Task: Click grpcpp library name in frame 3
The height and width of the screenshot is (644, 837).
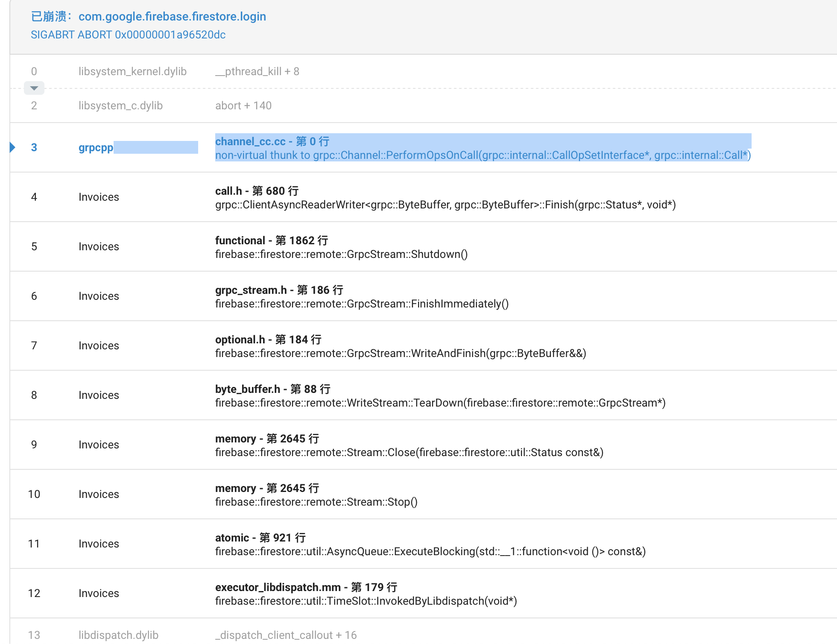Action: click(x=96, y=147)
